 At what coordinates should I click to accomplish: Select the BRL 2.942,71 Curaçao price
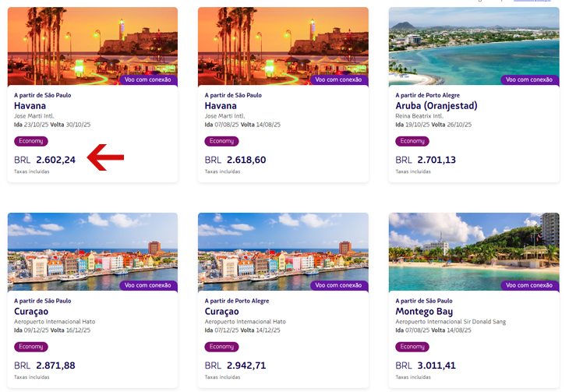pyautogui.click(x=235, y=366)
